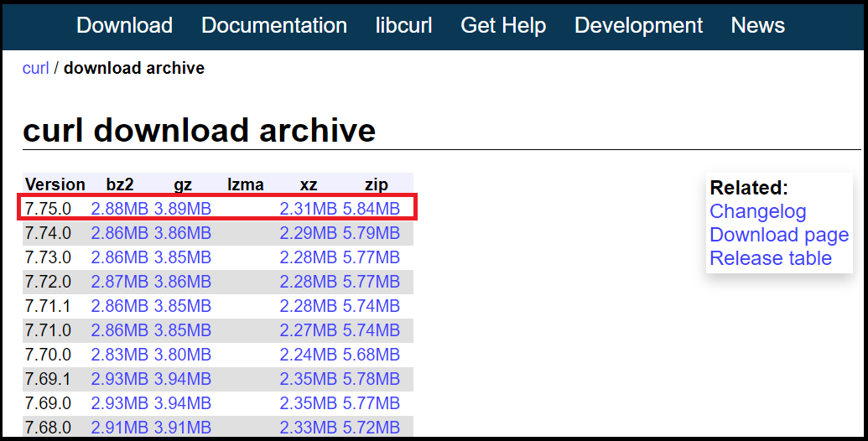Viewport: 868px width, 441px height.
Task: Download 7.68.0 xz archive 2.33MB
Action: coord(309,428)
